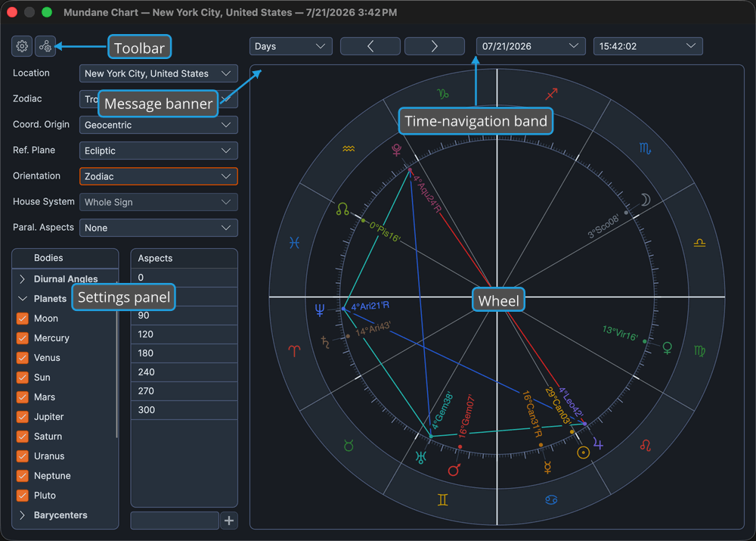Screen dimensions: 756x541
Task: Select the Mars symbol on wheel
Action: [454, 470]
